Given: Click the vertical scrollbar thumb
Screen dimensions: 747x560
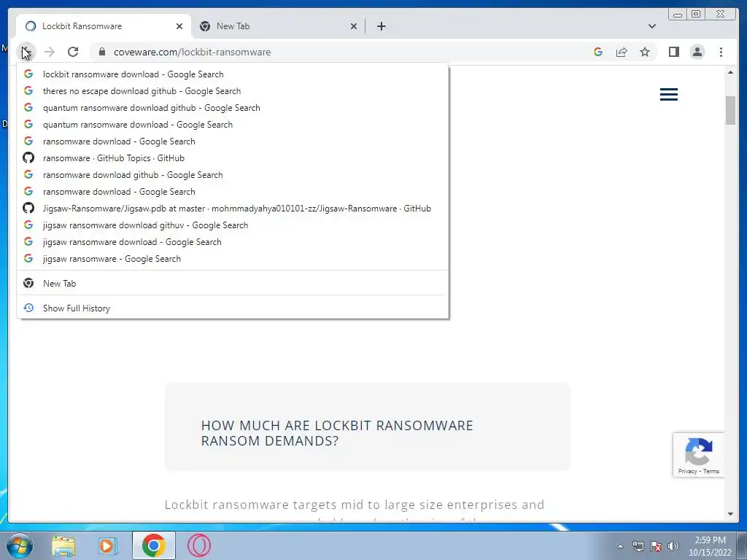Looking at the screenshot, I should coord(730,110).
